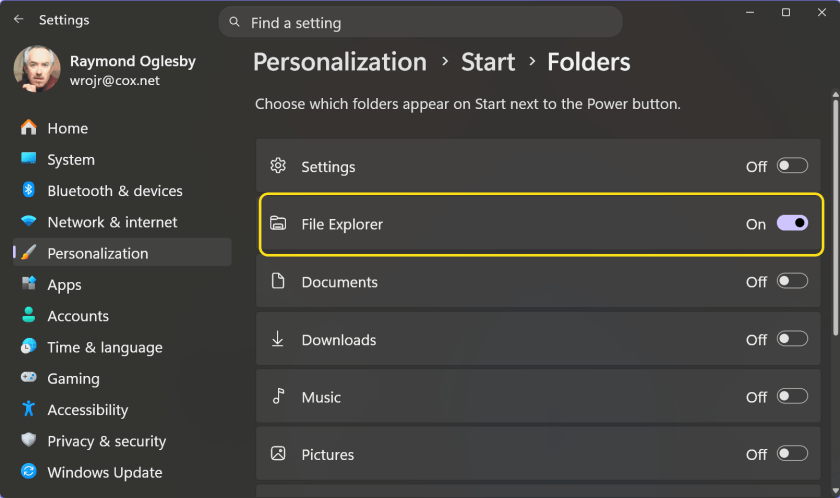
Task: Select Personalization in the sidebar
Action: point(122,252)
